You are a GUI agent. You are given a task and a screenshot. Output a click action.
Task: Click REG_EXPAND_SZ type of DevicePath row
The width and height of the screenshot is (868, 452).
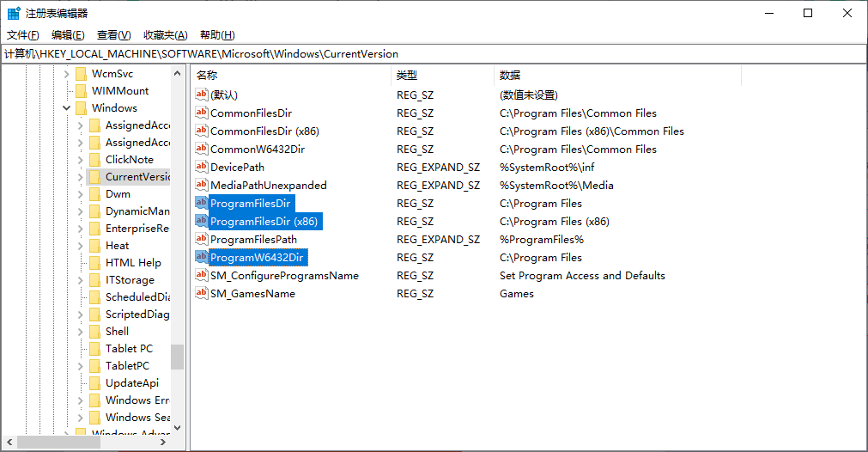(438, 168)
